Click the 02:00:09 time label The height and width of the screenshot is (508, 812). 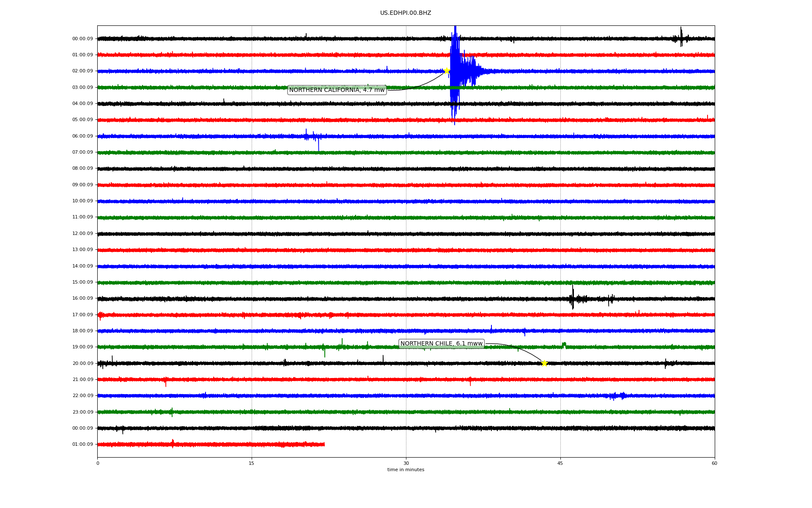click(82, 71)
